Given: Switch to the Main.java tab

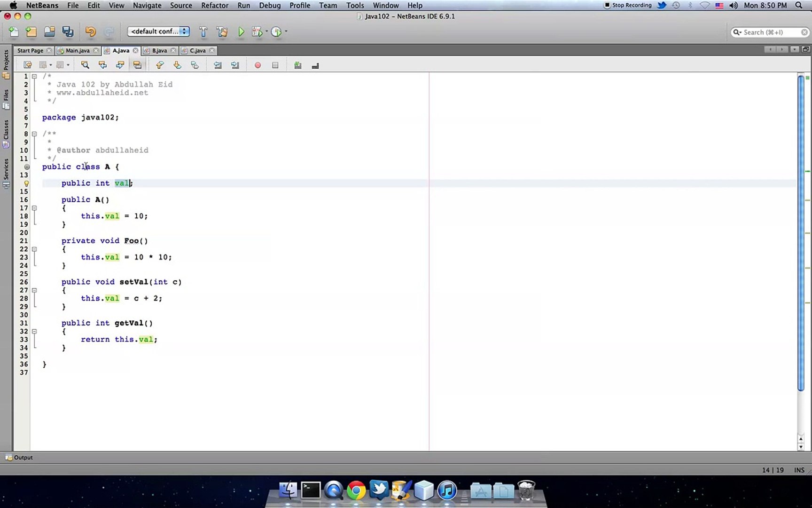Looking at the screenshot, I should [x=78, y=50].
